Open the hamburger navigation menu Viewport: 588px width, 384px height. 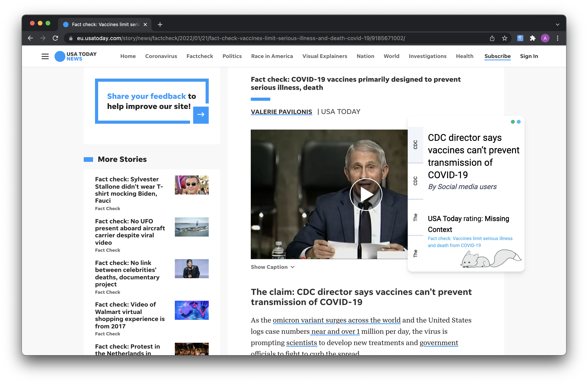point(45,56)
